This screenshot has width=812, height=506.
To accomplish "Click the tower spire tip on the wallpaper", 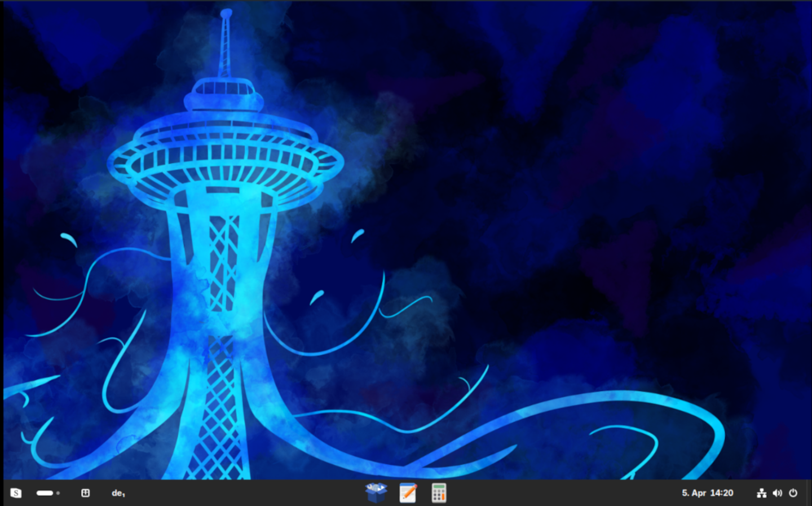I will 226,13.
